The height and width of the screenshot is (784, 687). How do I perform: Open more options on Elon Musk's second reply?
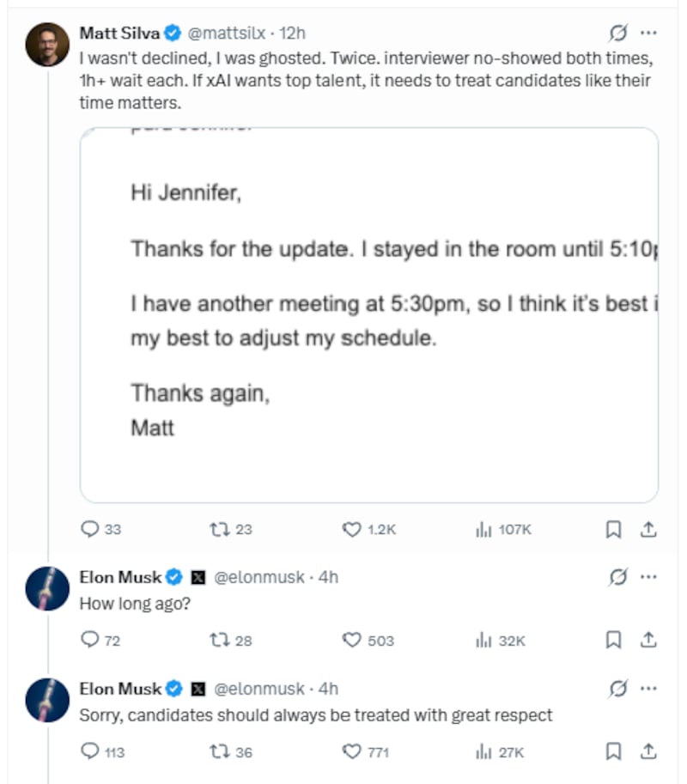coord(650,688)
